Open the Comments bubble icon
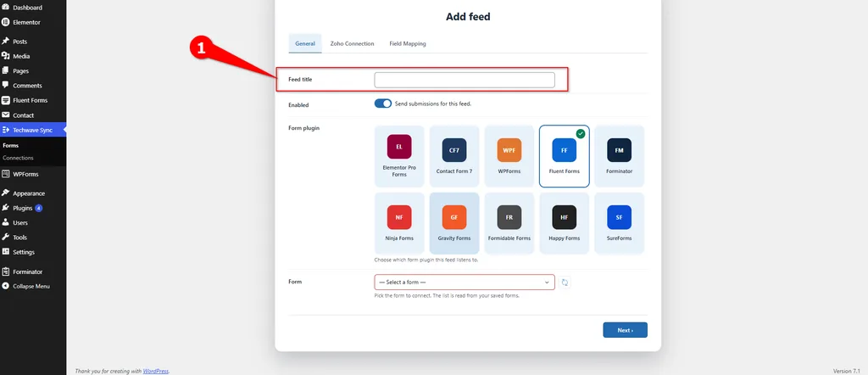The height and width of the screenshot is (375, 868). (x=6, y=86)
